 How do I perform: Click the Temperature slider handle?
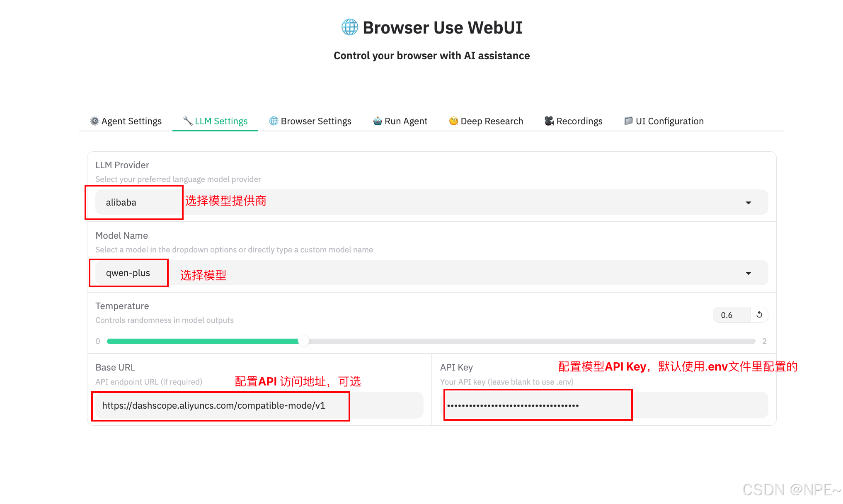tap(303, 341)
